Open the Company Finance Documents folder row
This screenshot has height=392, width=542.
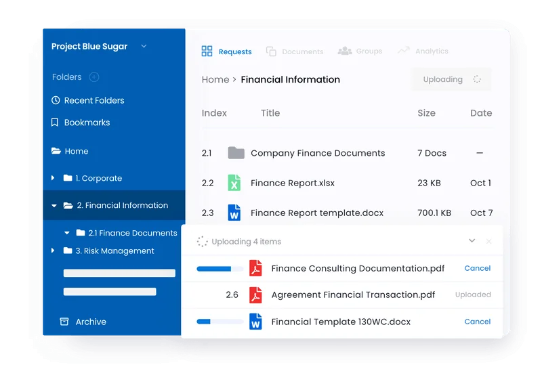(318, 153)
